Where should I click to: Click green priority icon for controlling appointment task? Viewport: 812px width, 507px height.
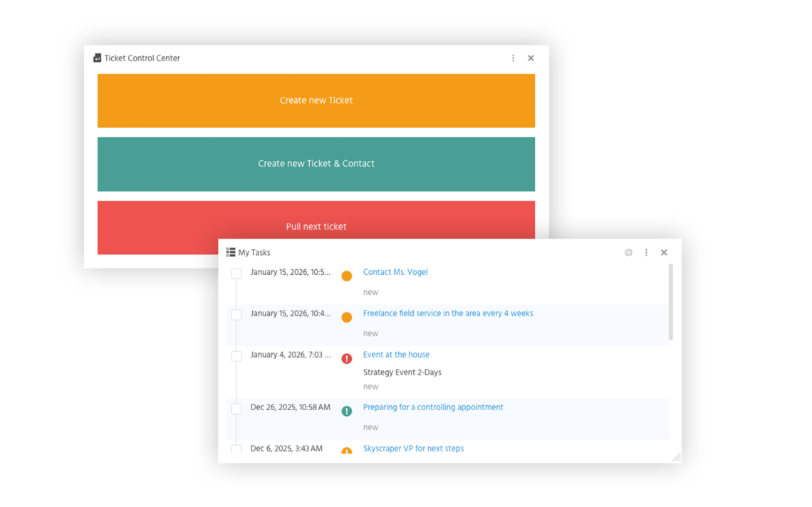click(347, 411)
